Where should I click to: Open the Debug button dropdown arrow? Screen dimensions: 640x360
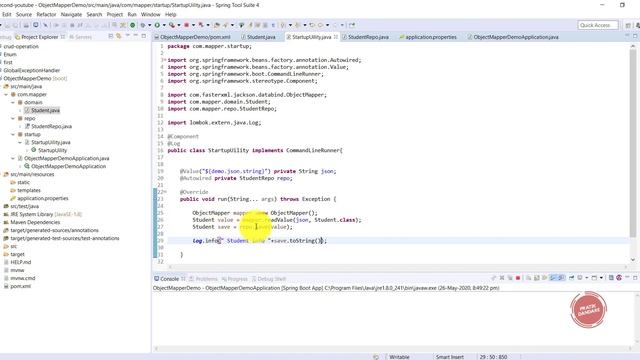tap(150, 25)
